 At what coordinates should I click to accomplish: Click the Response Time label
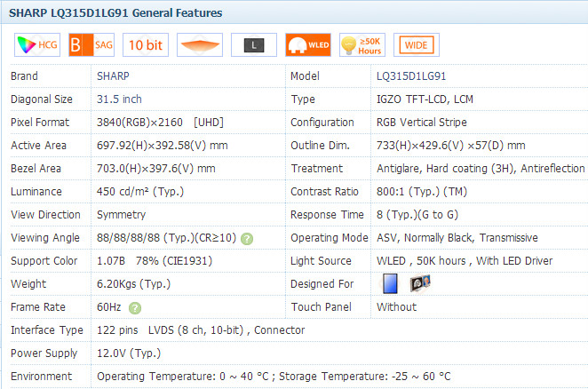(327, 215)
